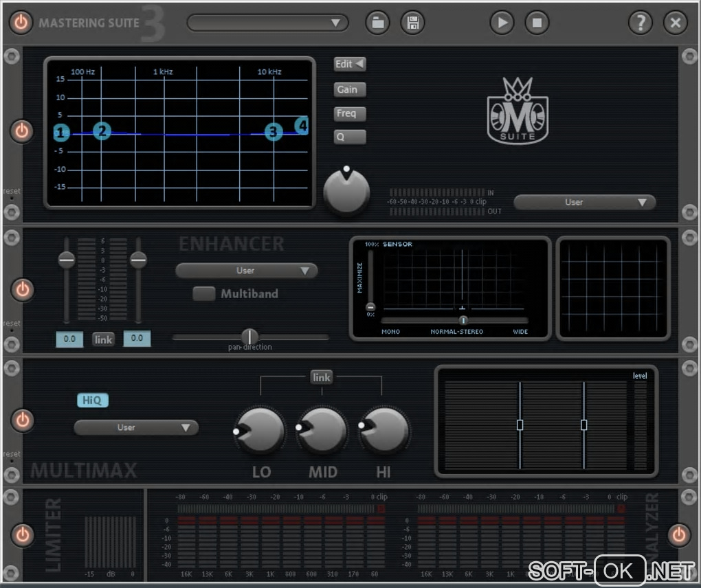
Task: Toggle the Analyzer module power button
Action: click(678, 535)
